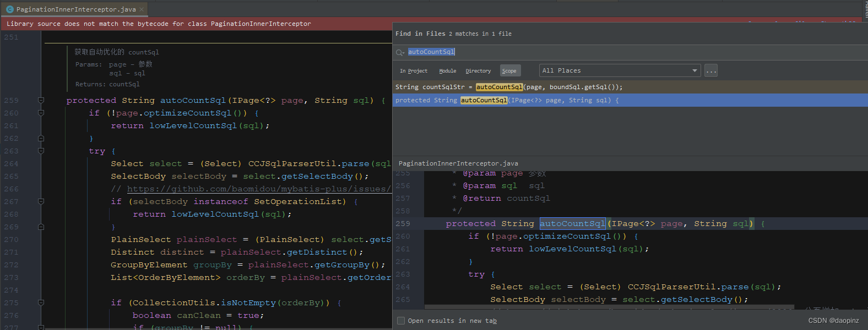Click line number 261 in the preview pane
This screenshot has height=330, width=868.
coord(403,249)
